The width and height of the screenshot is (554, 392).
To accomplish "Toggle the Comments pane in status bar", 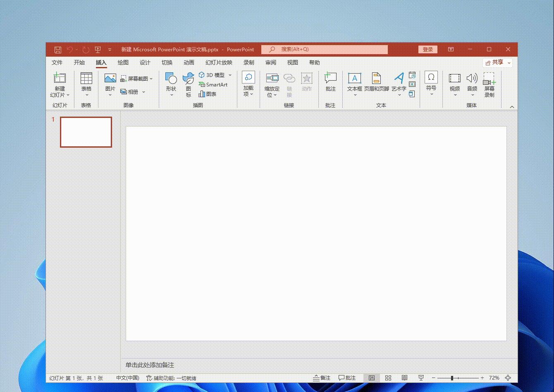I will tap(347, 378).
